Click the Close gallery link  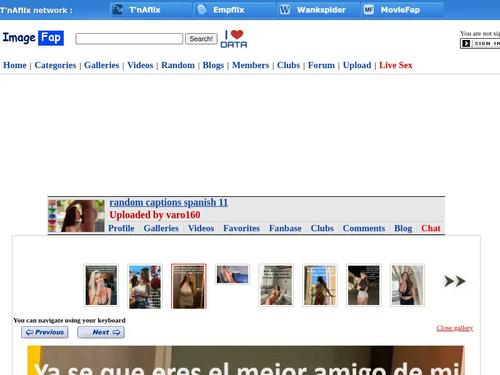pyautogui.click(x=455, y=328)
